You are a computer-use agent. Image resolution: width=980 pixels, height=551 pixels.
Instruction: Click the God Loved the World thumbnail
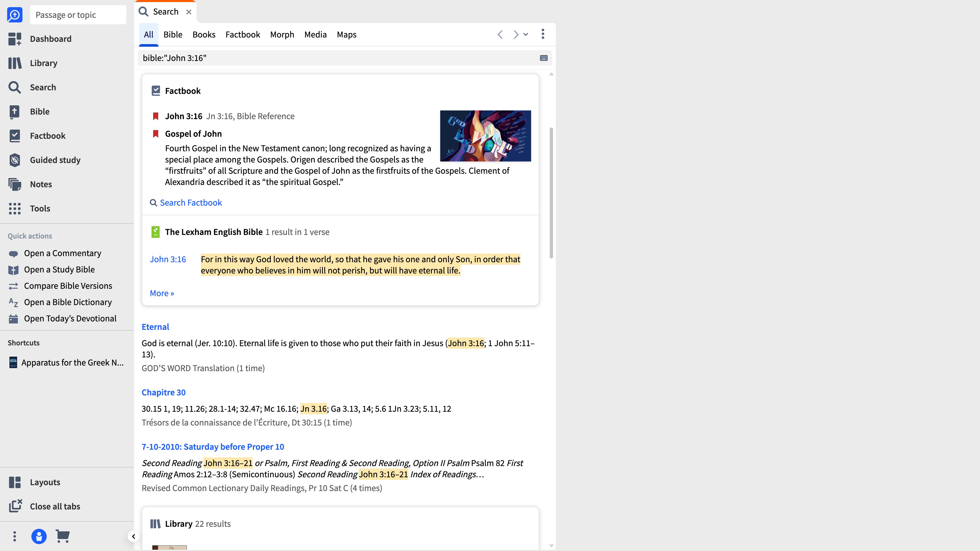point(485,136)
